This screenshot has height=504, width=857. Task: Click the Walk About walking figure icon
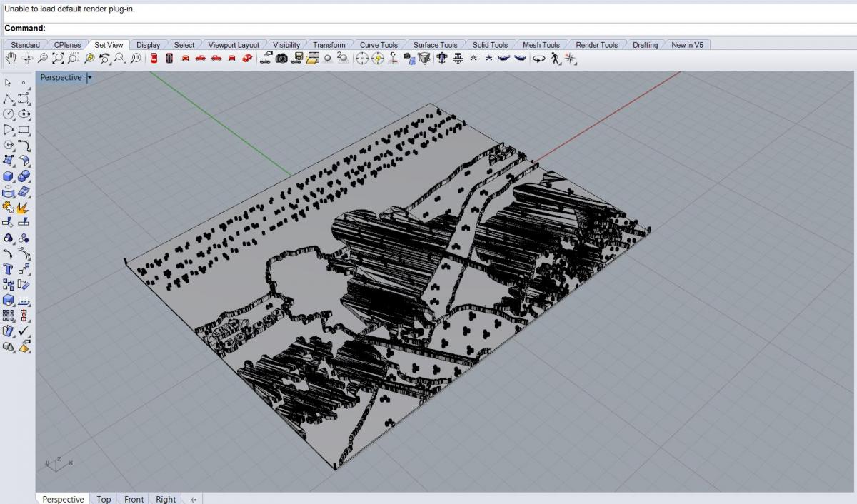tap(556, 59)
